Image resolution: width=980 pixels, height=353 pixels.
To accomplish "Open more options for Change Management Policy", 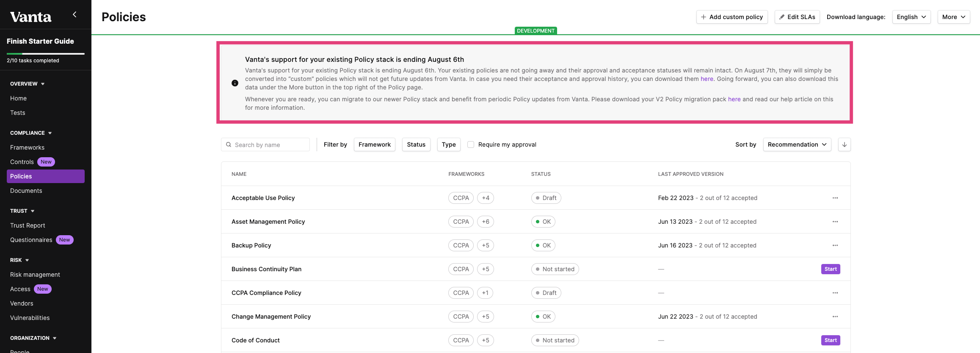I will coord(835,317).
